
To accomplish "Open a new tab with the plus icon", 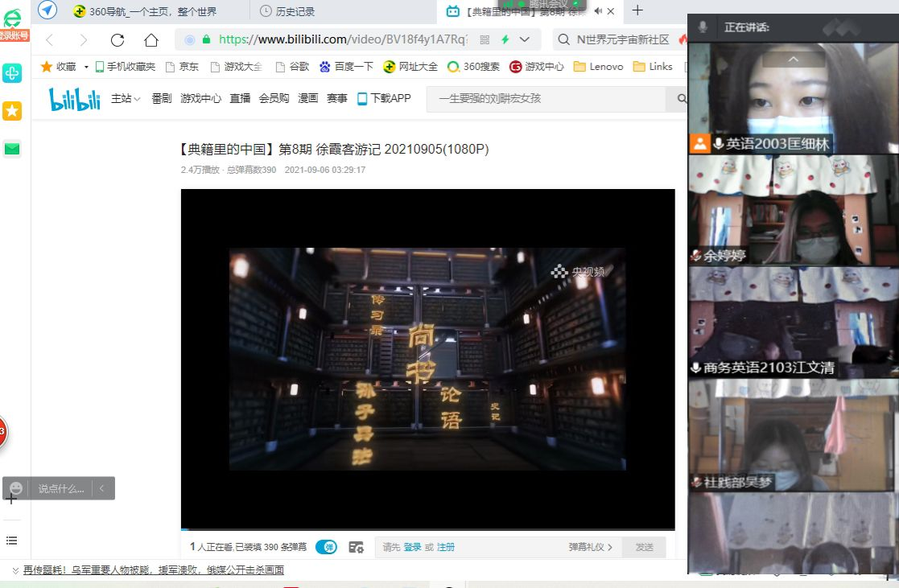I will [x=637, y=10].
